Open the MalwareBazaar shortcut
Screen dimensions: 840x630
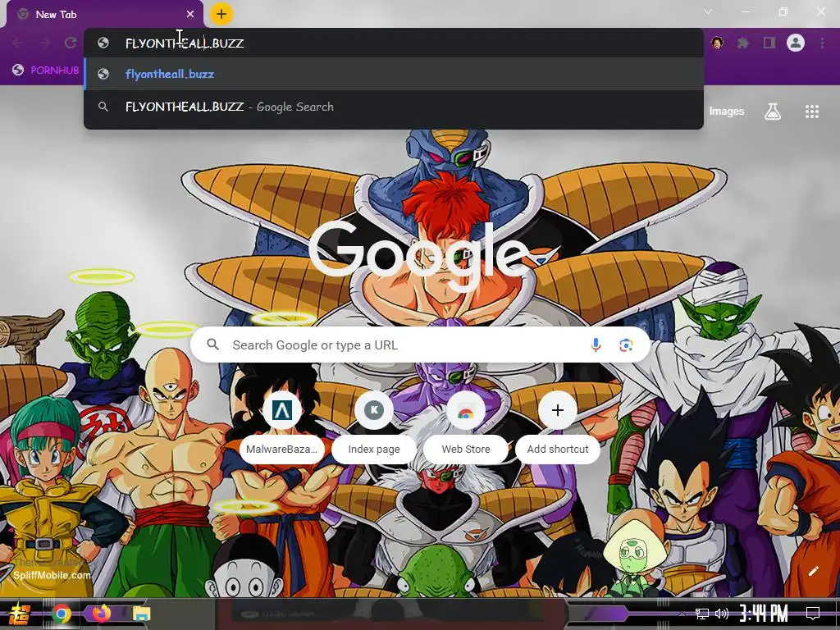click(x=282, y=429)
